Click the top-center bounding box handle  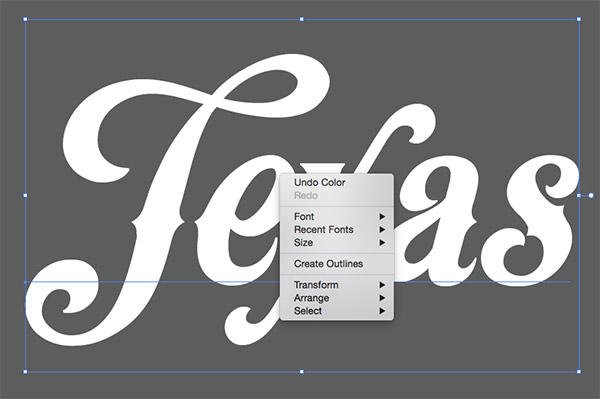pyautogui.click(x=302, y=19)
